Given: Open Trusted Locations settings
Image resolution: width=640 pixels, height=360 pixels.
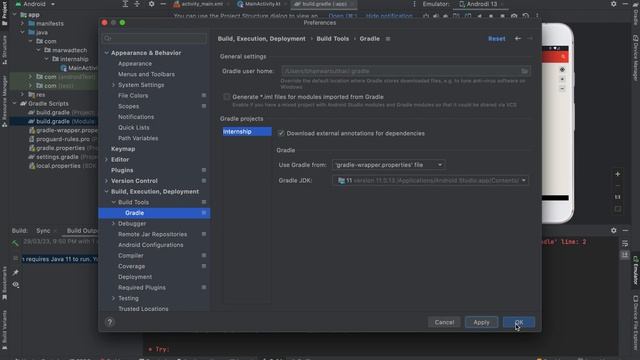Looking at the screenshot, I should (143, 309).
